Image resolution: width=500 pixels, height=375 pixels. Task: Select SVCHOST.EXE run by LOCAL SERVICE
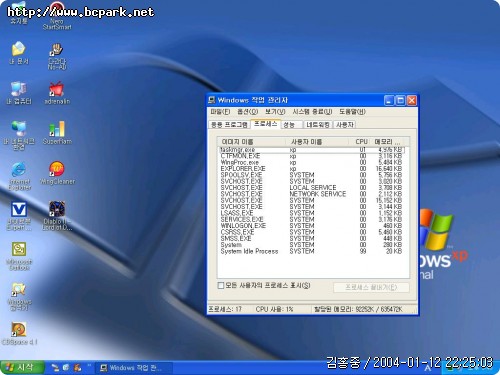[311, 188]
